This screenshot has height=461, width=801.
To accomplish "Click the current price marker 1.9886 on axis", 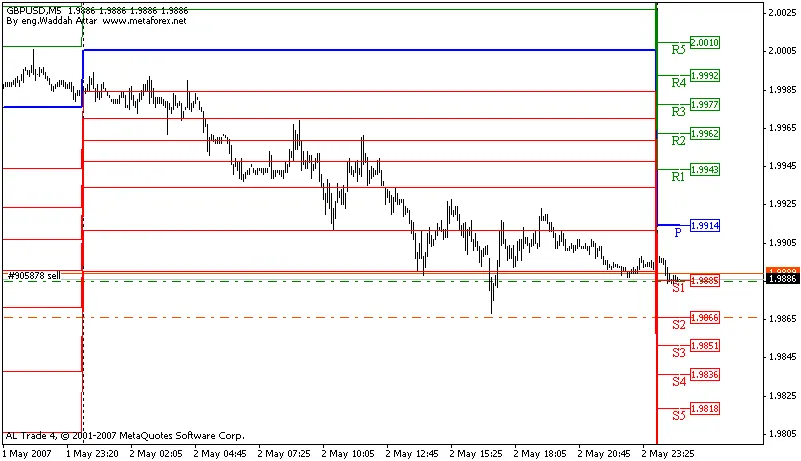I will (x=781, y=280).
